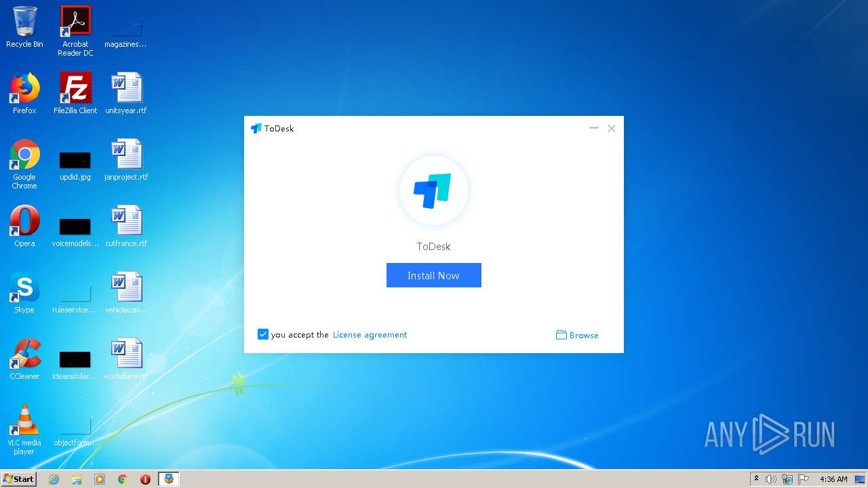Screen dimensions: 868x488
Task: Select Google Chrome desktop shortcut
Action: pyautogui.click(x=24, y=165)
